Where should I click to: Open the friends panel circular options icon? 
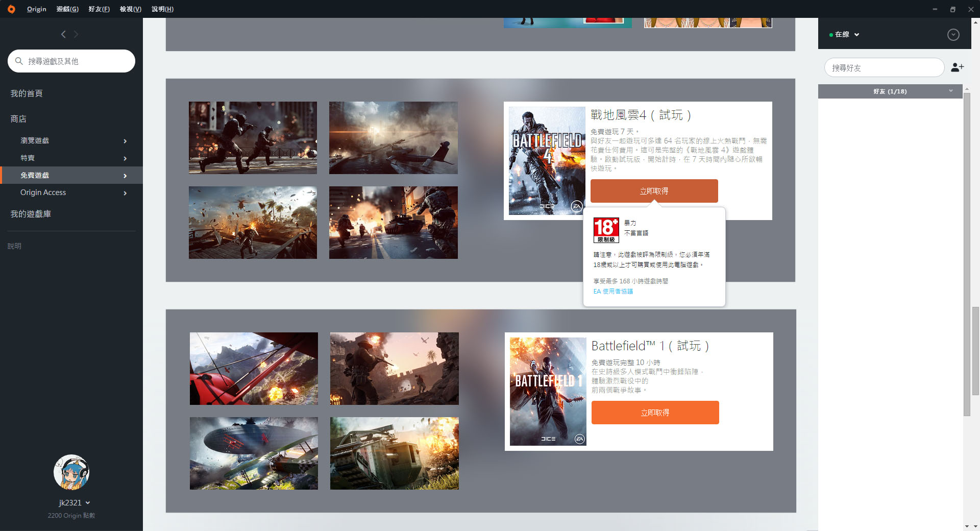pos(953,35)
